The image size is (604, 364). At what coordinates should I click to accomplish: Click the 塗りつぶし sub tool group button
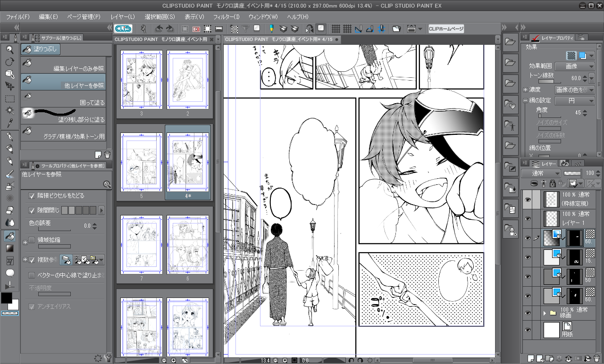[x=41, y=49]
